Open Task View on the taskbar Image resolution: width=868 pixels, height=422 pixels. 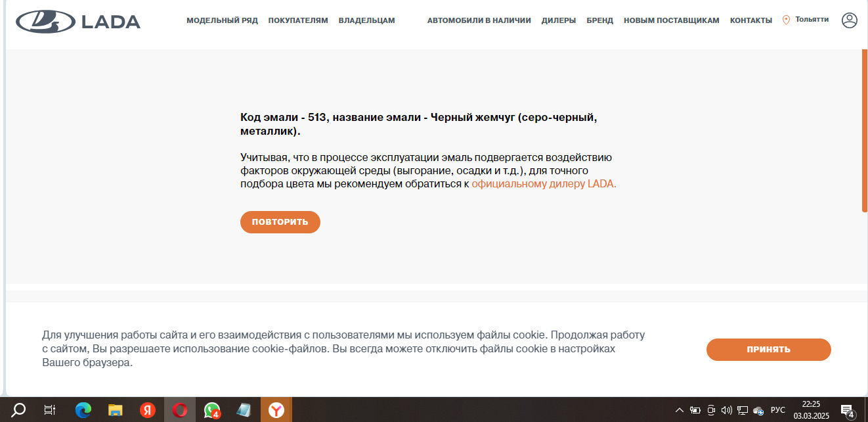tap(50, 410)
